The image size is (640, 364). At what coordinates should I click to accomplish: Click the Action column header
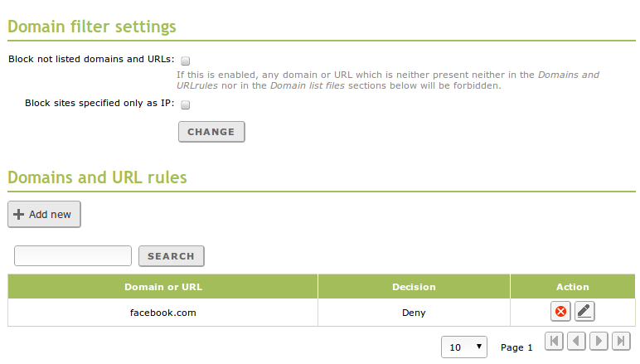tap(573, 287)
